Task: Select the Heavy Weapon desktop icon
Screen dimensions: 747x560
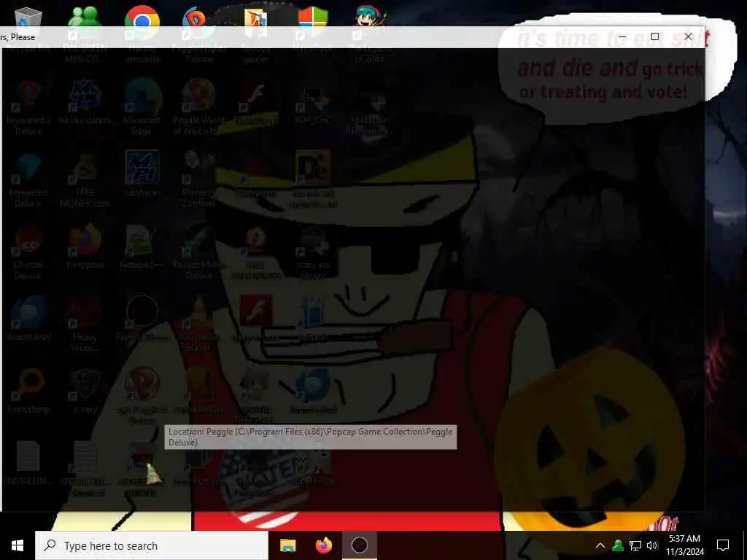Action: click(x=85, y=324)
